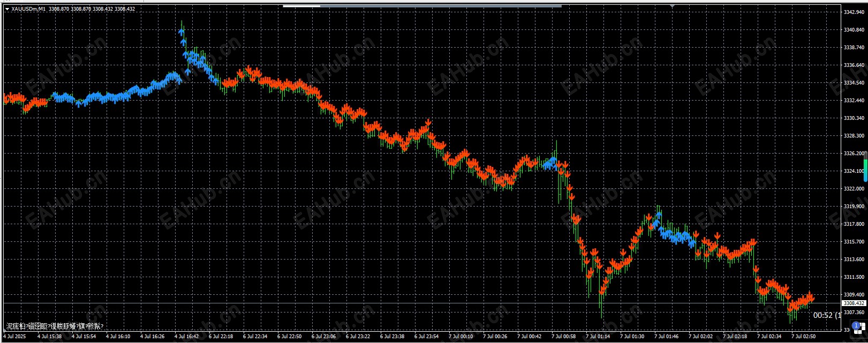This screenshot has width=868, height=343.
Task: Click the 7 Jul 00:10 time axis label
Action: pyautogui.click(x=461, y=337)
